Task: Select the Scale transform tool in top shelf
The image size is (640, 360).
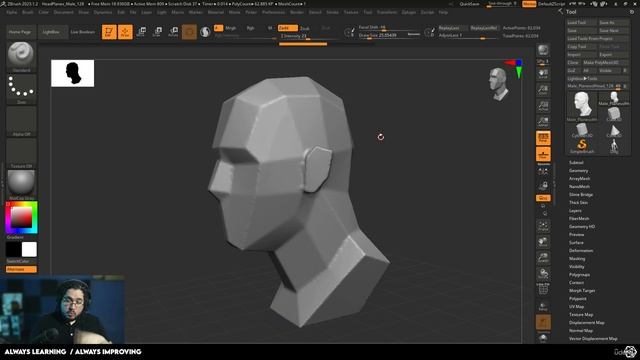Action: (157, 32)
